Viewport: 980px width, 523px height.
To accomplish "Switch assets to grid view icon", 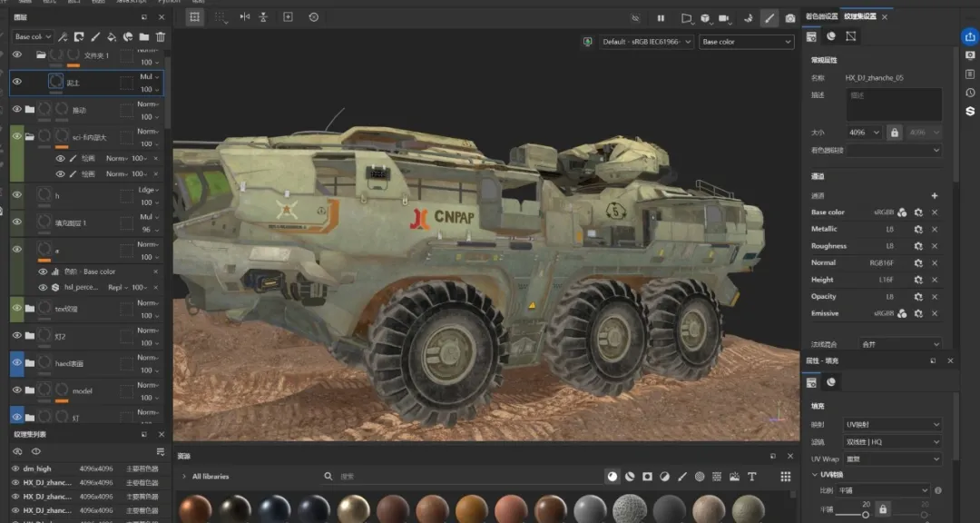I will (x=786, y=477).
